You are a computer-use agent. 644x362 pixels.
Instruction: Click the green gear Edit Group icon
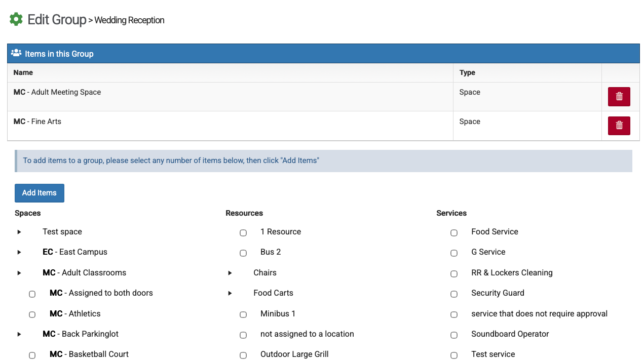16,20
